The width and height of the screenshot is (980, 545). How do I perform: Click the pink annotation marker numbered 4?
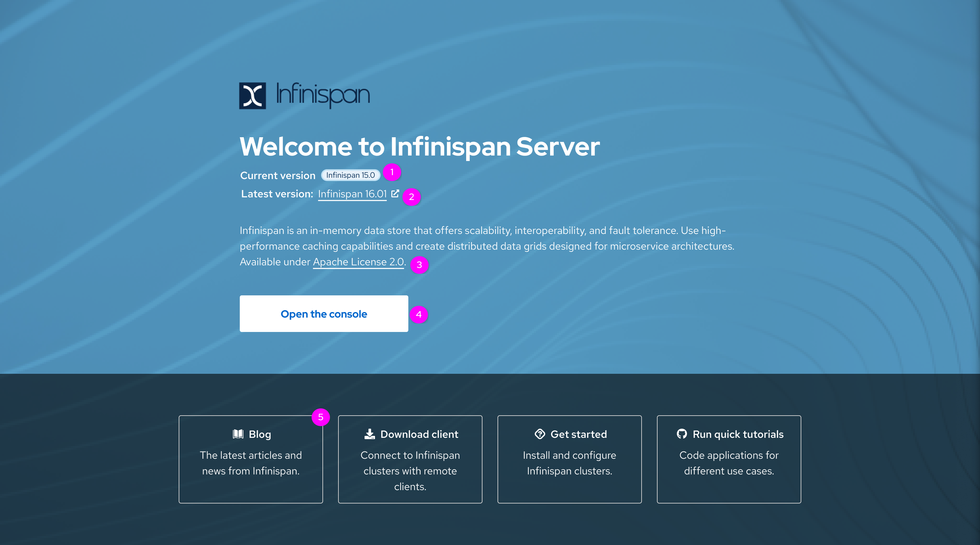coord(418,314)
